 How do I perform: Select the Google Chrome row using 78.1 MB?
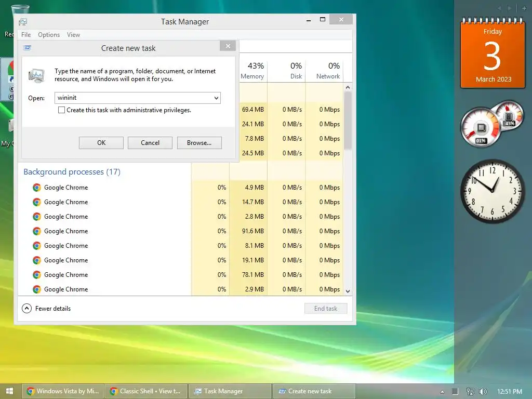click(180, 275)
